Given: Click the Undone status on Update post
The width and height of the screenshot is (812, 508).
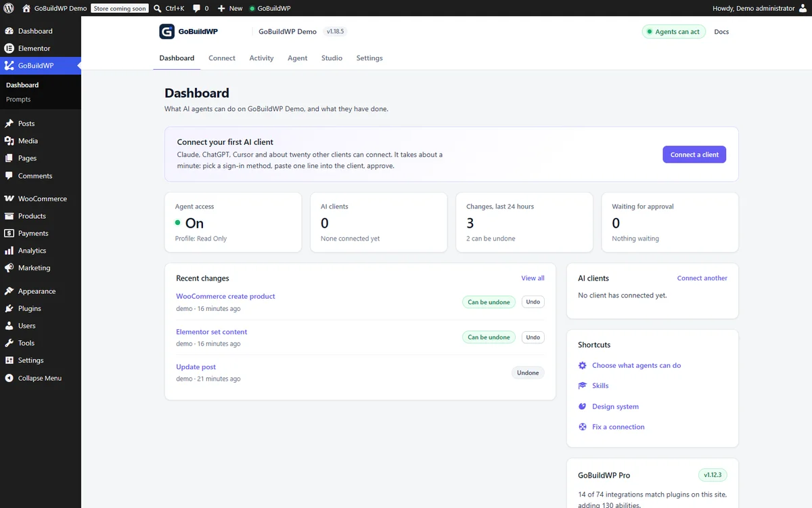Looking at the screenshot, I should (x=528, y=373).
